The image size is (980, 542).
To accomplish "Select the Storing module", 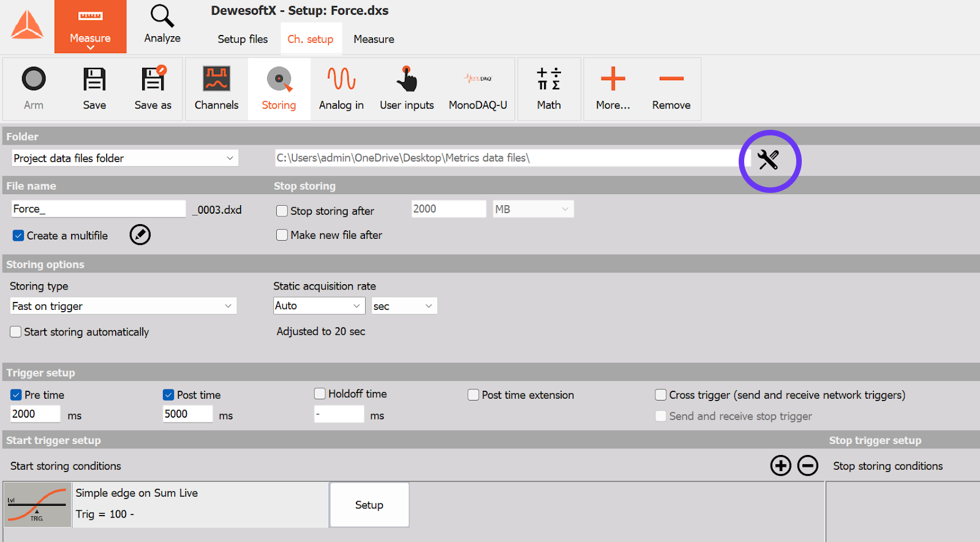I will point(279,89).
